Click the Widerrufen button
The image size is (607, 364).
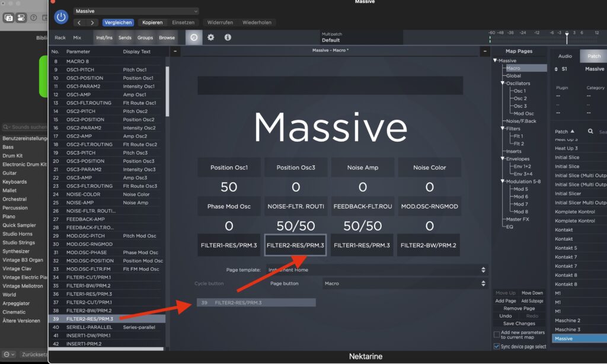click(x=220, y=23)
